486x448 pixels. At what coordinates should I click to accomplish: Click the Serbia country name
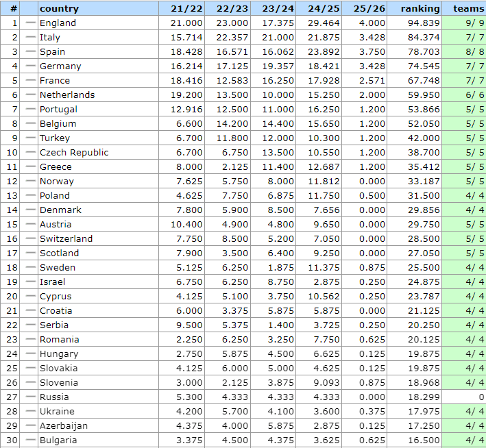(54, 325)
